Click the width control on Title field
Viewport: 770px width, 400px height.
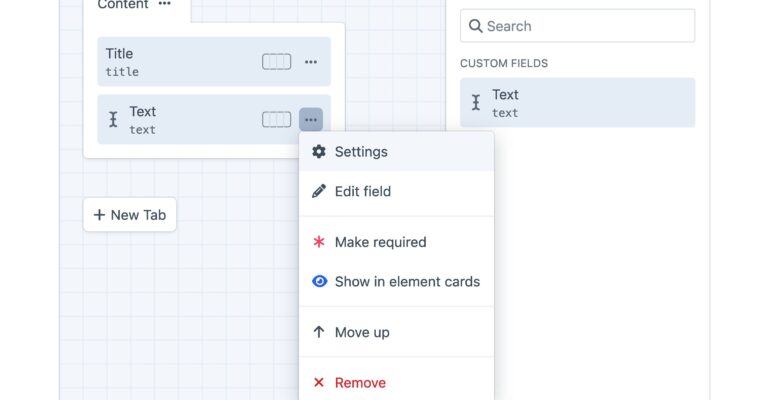pyautogui.click(x=276, y=62)
